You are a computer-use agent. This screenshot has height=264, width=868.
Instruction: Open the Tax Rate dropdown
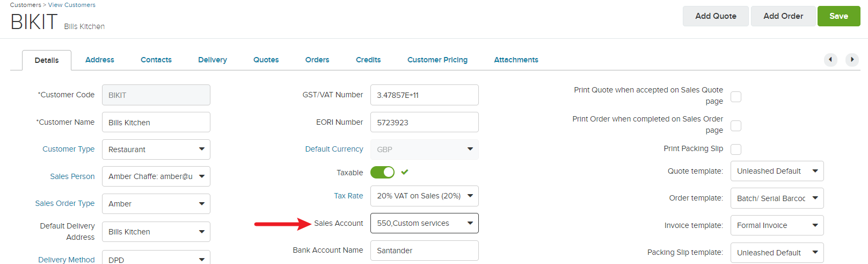tap(424, 196)
